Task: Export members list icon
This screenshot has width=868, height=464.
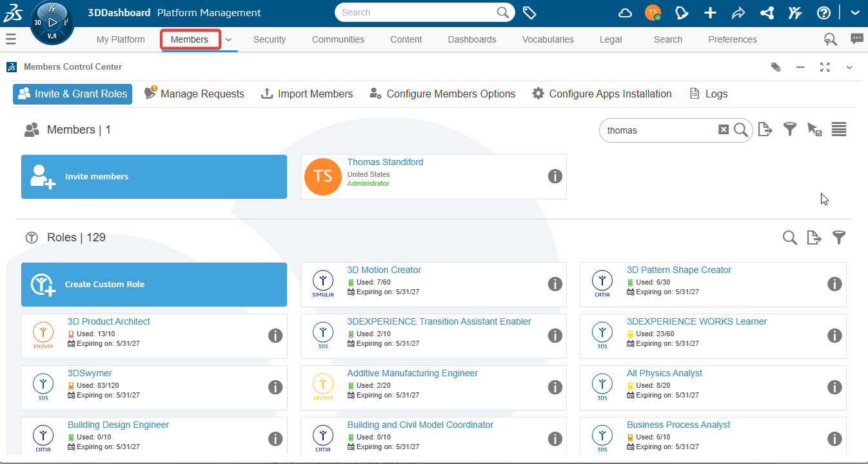Action: (765, 129)
